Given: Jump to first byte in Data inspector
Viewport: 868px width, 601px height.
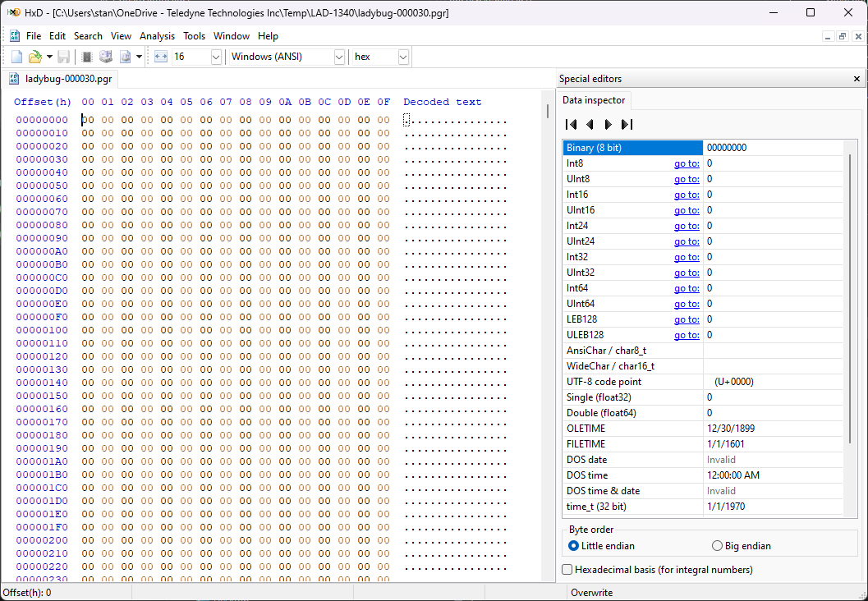Looking at the screenshot, I should click(572, 125).
